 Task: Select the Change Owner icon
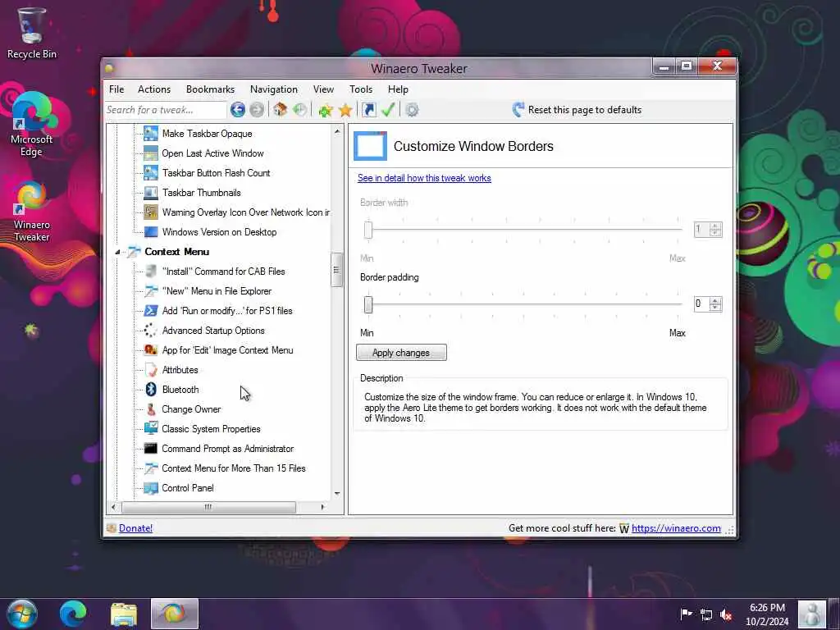(151, 409)
